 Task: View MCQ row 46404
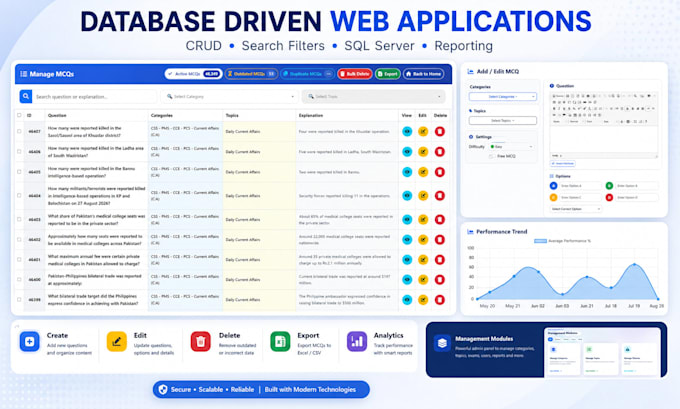pyautogui.click(x=407, y=196)
